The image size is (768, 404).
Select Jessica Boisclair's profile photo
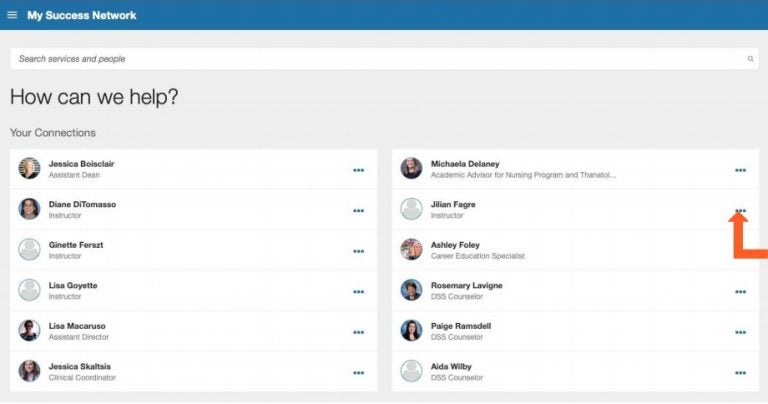pos(30,169)
